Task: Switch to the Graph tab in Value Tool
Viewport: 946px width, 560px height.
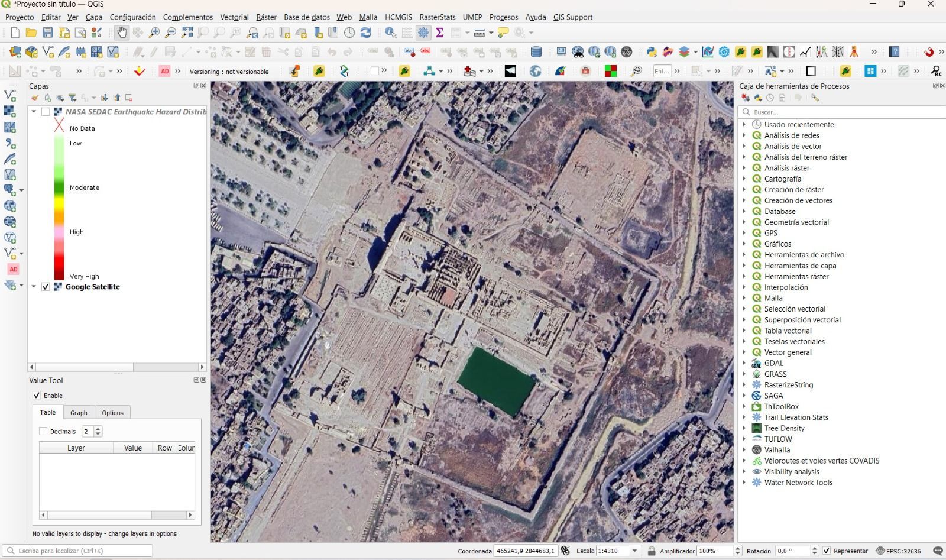Action: 79,413
